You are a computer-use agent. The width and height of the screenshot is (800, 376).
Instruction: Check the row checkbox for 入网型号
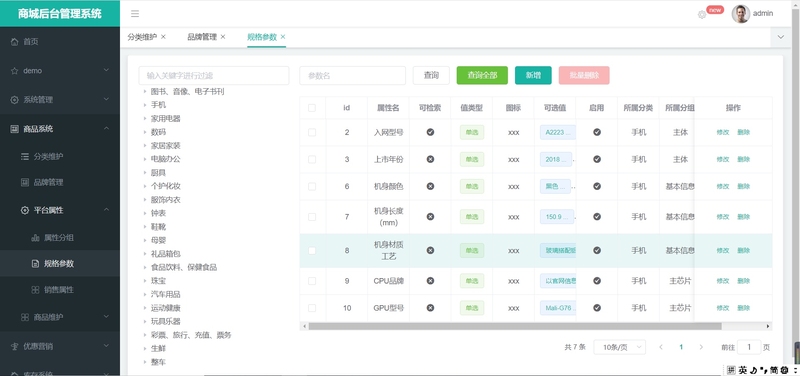click(x=312, y=132)
